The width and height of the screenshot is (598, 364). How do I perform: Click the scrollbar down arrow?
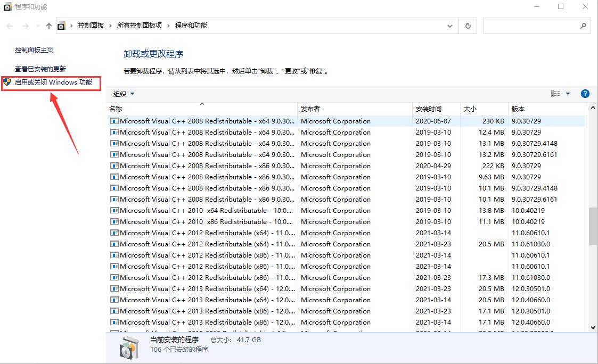tap(592, 328)
